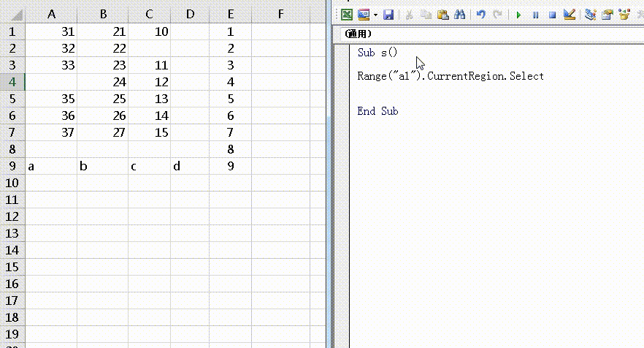Click cell C1 containing 10
Screen dimensions: 644x348
(149, 31)
